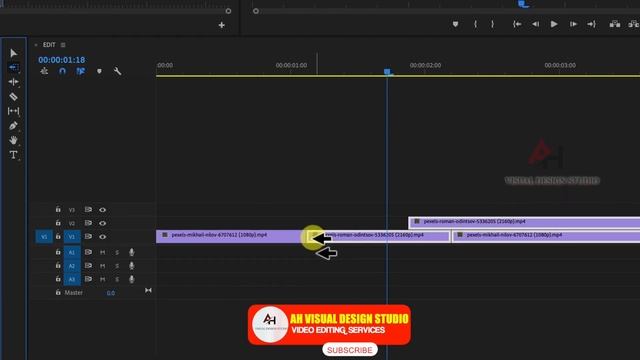Select the Hand tool
Image resolution: width=640 pixels, height=360 pixels.
pyautogui.click(x=13, y=140)
